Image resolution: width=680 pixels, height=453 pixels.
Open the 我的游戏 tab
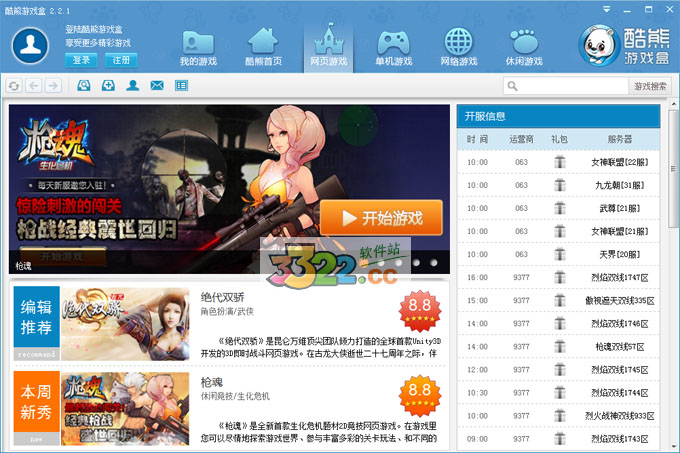coord(199,49)
